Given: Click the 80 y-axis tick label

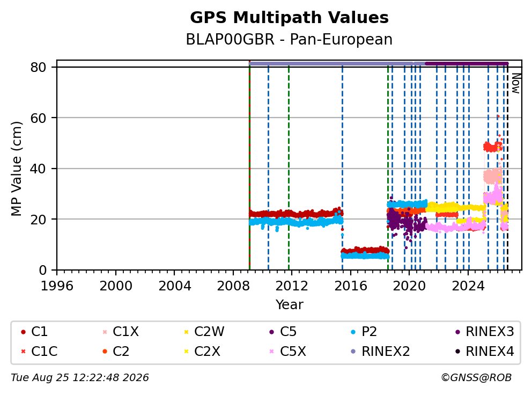Looking at the screenshot, I should click(x=38, y=67).
